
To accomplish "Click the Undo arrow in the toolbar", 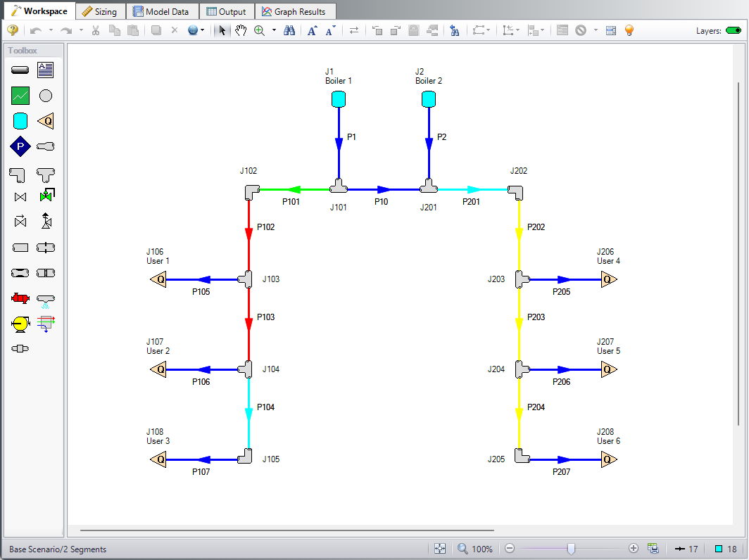I will tap(36, 30).
